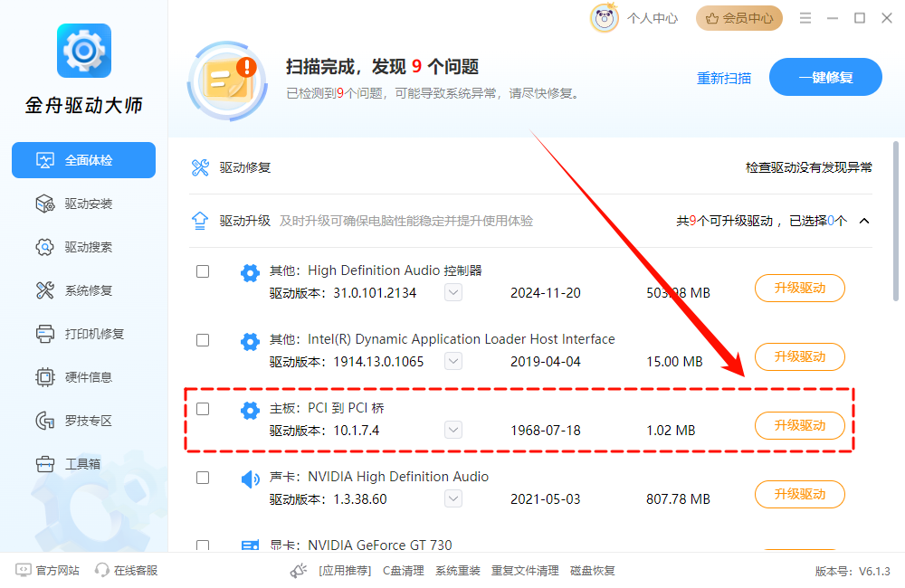Open the 驱动安装 section

coord(83,204)
